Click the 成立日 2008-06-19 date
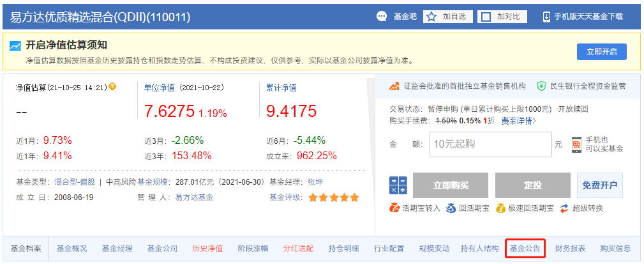 [x=73, y=198]
